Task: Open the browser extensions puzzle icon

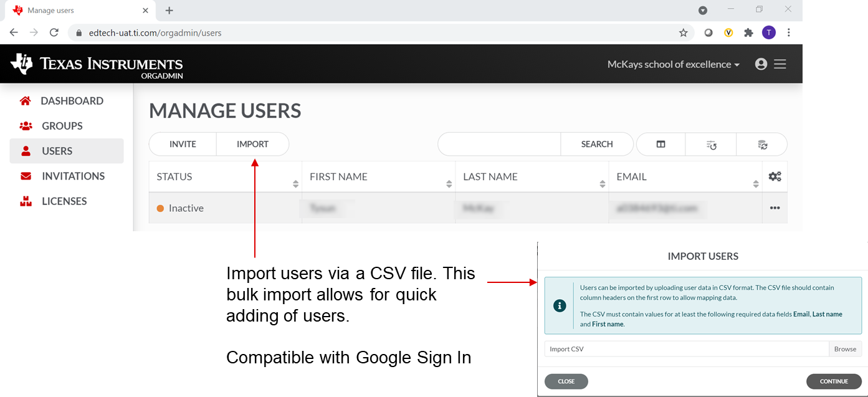Action: [x=749, y=32]
